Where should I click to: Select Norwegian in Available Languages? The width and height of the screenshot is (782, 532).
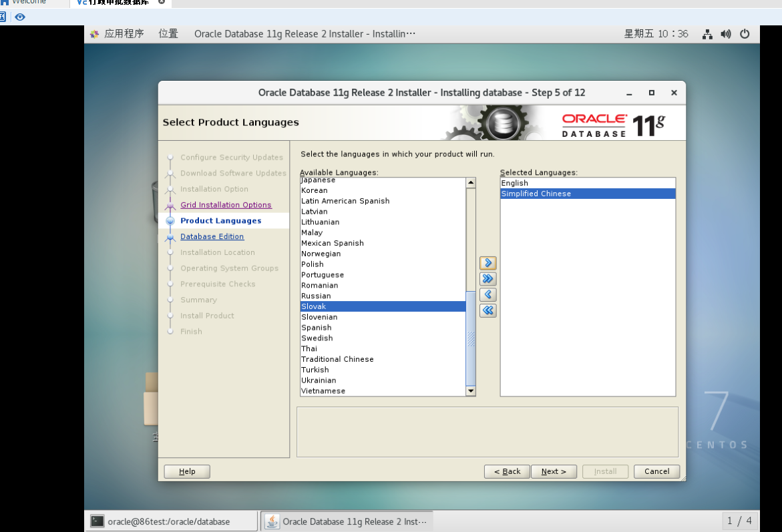(321, 254)
